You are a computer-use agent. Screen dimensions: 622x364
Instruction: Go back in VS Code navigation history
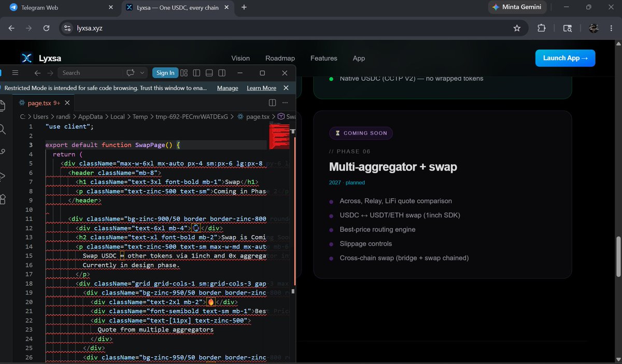[37, 73]
